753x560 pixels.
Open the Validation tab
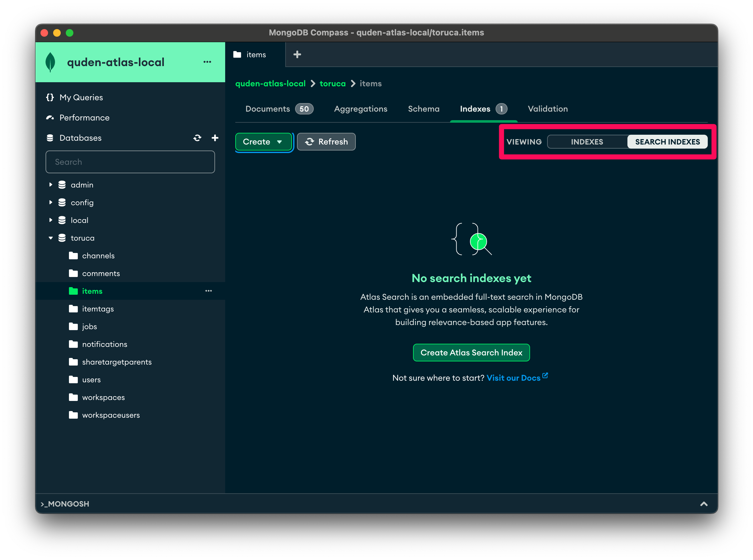tap(547, 109)
